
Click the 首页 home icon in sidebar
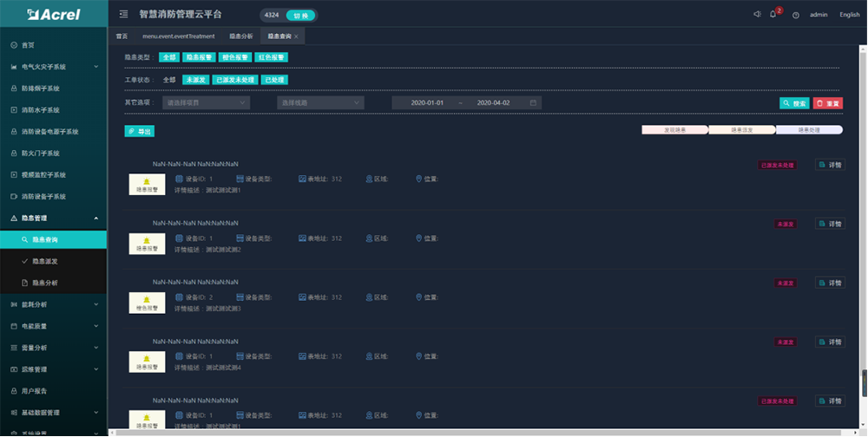13,44
